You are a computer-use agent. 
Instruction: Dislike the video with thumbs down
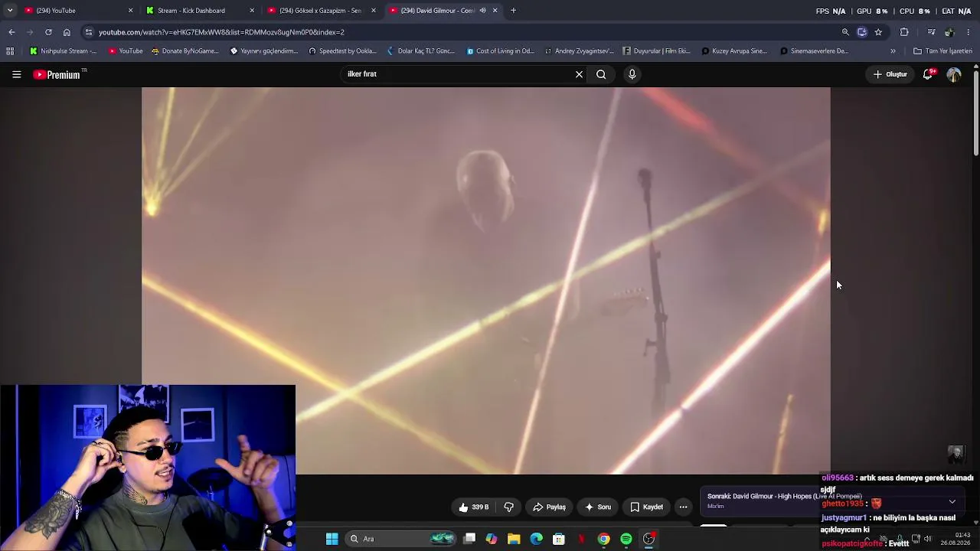(x=508, y=507)
